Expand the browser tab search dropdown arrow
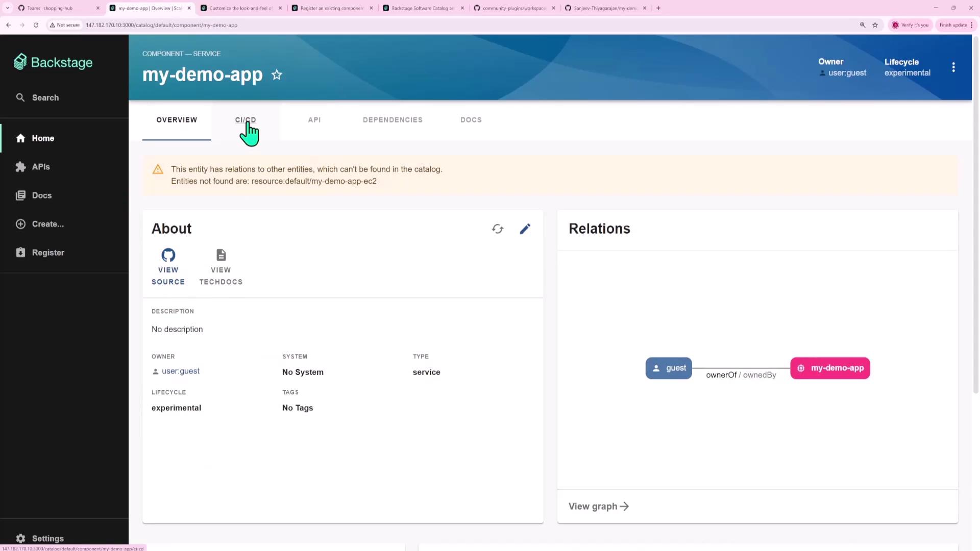 pyautogui.click(x=8, y=8)
